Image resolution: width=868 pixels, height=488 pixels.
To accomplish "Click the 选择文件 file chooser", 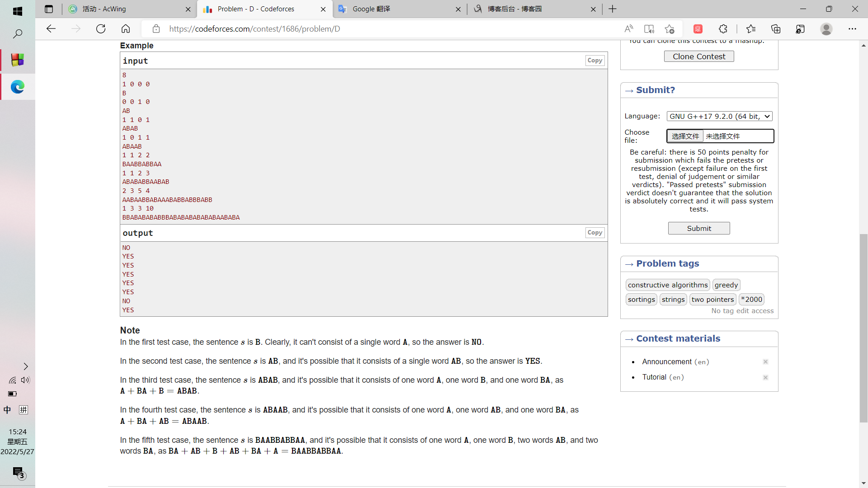I will [685, 136].
